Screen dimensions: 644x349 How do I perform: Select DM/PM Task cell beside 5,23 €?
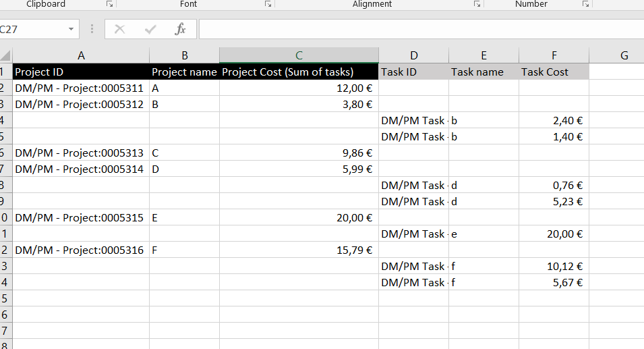[x=413, y=201]
